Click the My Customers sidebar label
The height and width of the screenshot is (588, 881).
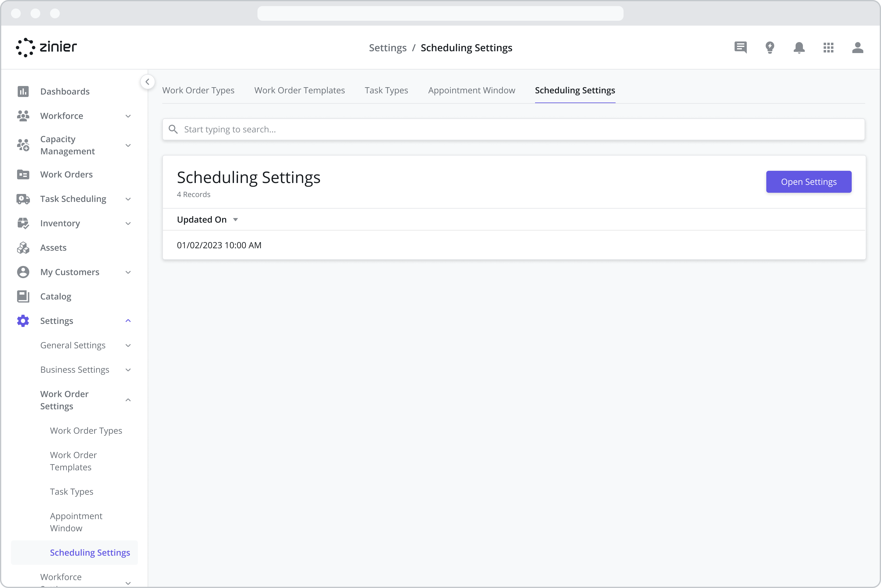click(x=70, y=272)
